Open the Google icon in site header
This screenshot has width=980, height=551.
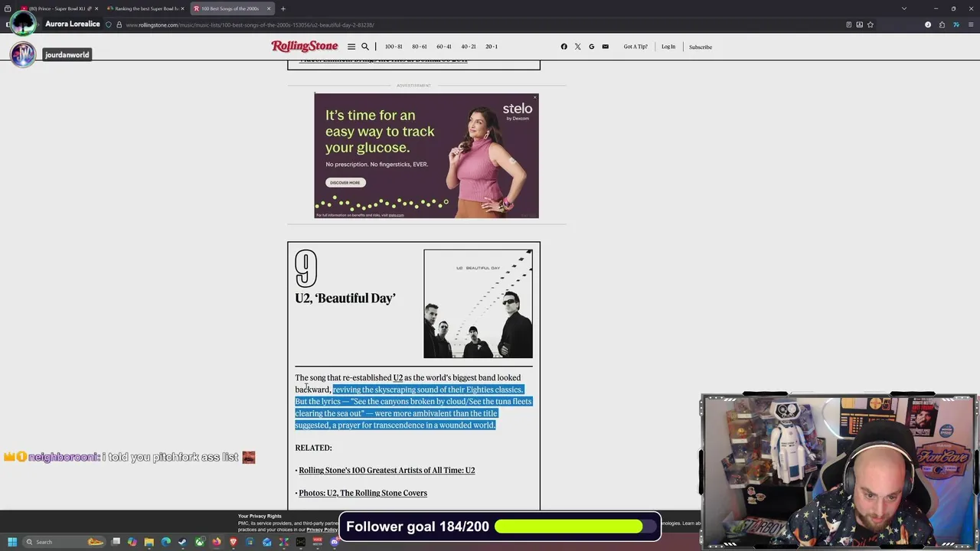tap(591, 47)
